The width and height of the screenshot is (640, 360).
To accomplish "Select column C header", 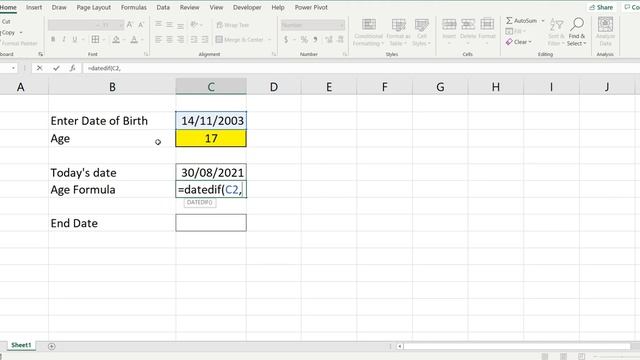I will coord(211,87).
